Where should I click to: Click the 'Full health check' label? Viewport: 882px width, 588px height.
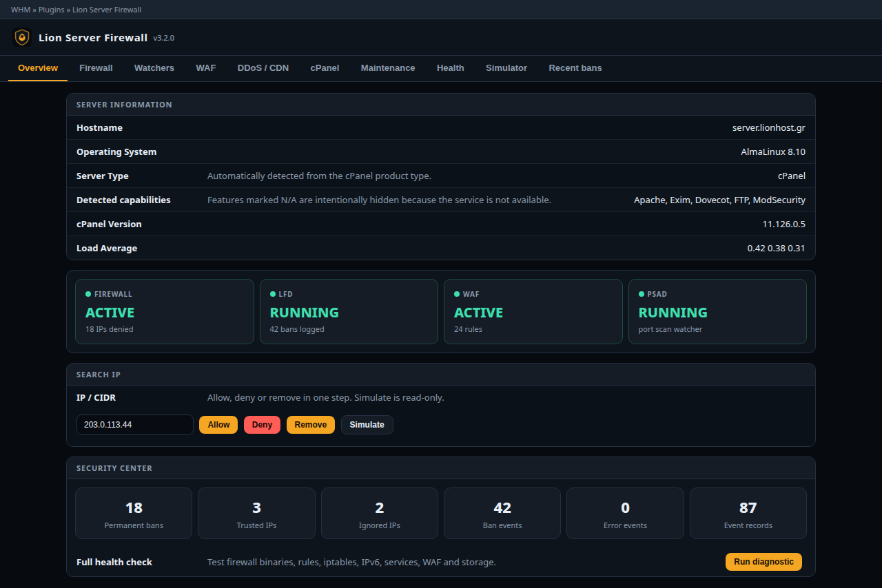click(114, 562)
